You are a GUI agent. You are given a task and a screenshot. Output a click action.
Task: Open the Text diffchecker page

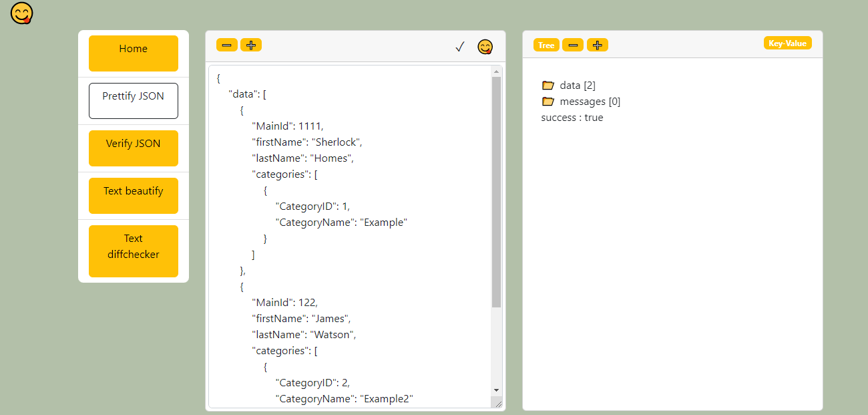tap(133, 251)
